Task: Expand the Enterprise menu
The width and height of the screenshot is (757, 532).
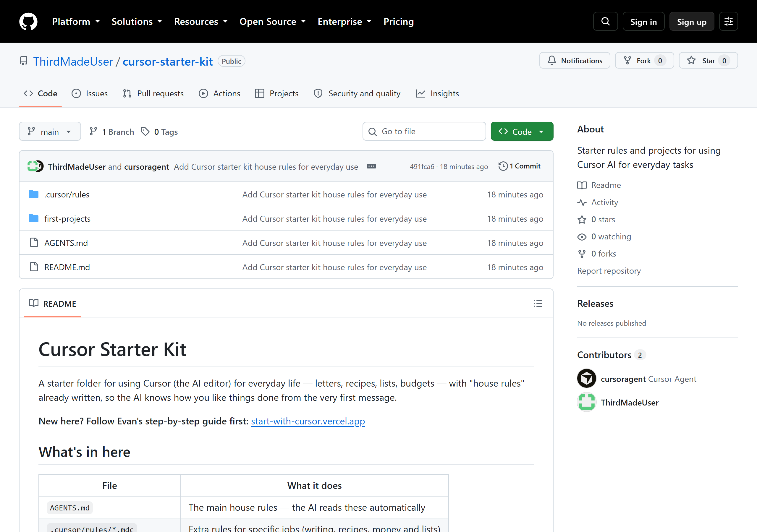Action: click(x=344, y=21)
